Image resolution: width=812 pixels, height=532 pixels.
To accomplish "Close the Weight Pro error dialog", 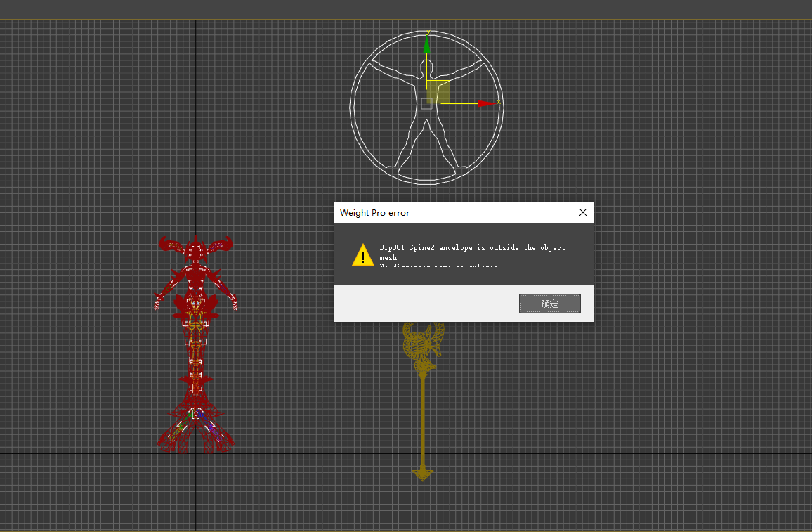I will click(x=582, y=212).
